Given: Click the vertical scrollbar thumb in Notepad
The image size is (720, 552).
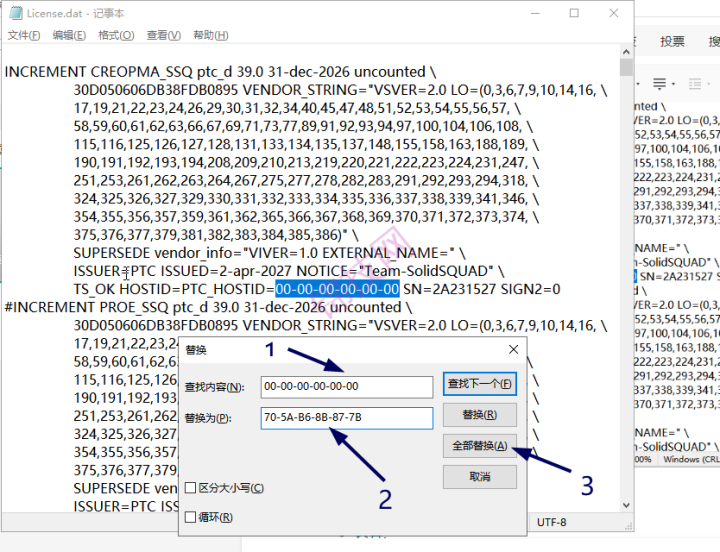Looking at the screenshot, I should pyautogui.click(x=626, y=67).
